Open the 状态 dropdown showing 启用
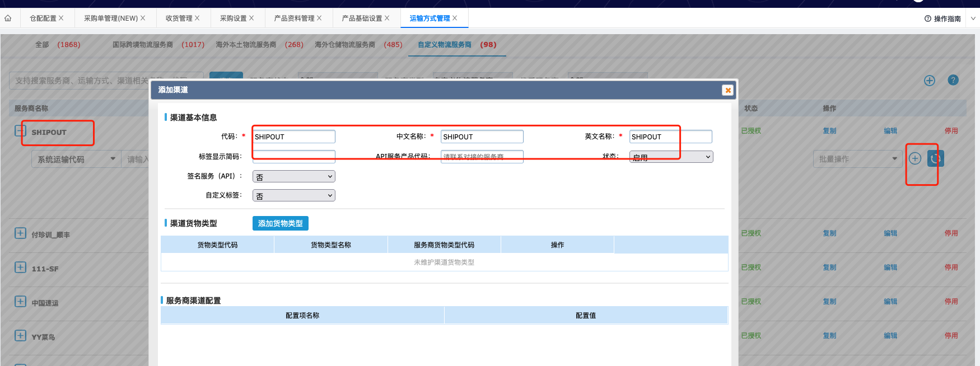This screenshot has width=980, height=366. tap(671, 157)
